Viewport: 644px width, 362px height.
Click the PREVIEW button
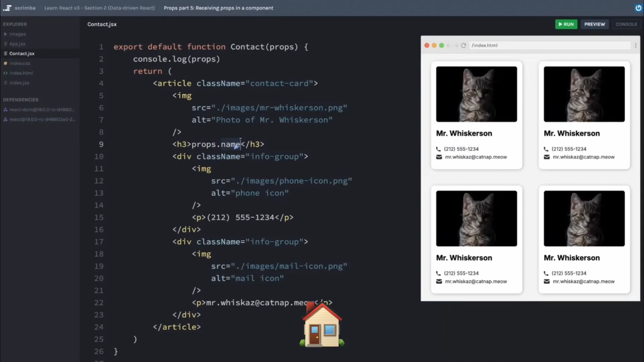[x=594, y=24]
